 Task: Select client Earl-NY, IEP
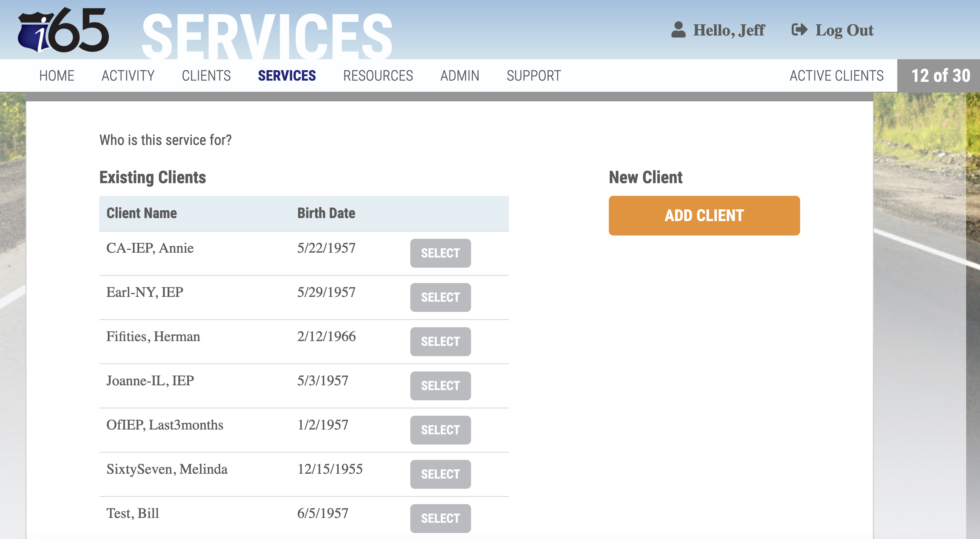[440, 297]
